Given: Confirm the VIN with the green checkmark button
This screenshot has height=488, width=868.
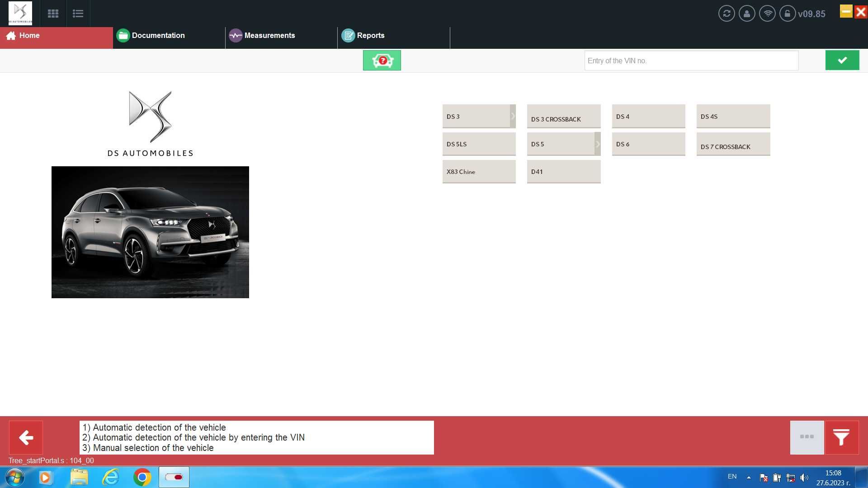Looking at the screenshot, I should (x=842, y=60).
